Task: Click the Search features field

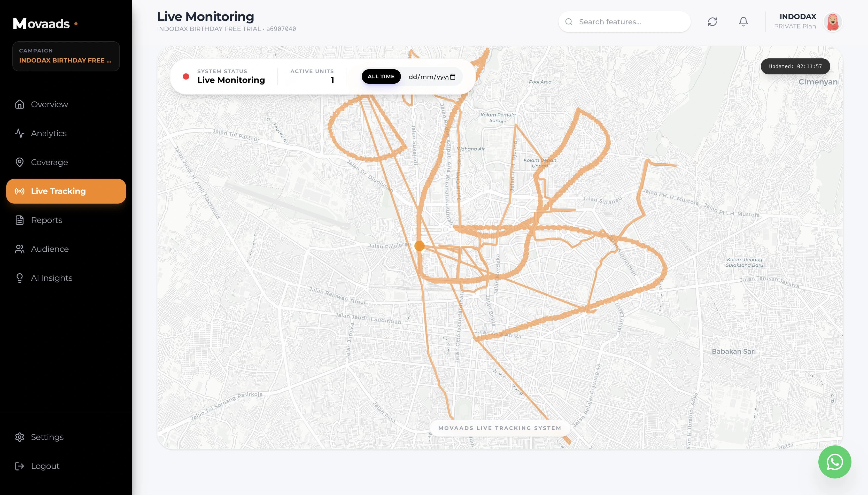Action: tap(624, 21)
